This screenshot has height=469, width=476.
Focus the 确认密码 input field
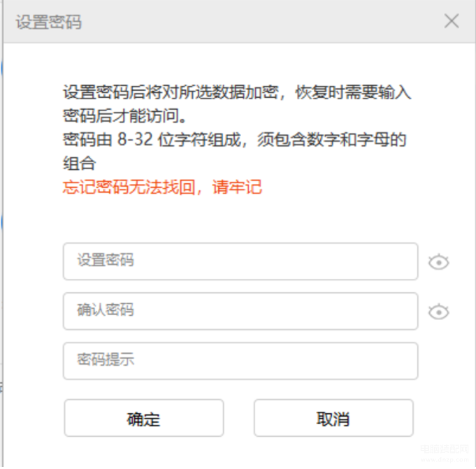click(x=240, y=311)
